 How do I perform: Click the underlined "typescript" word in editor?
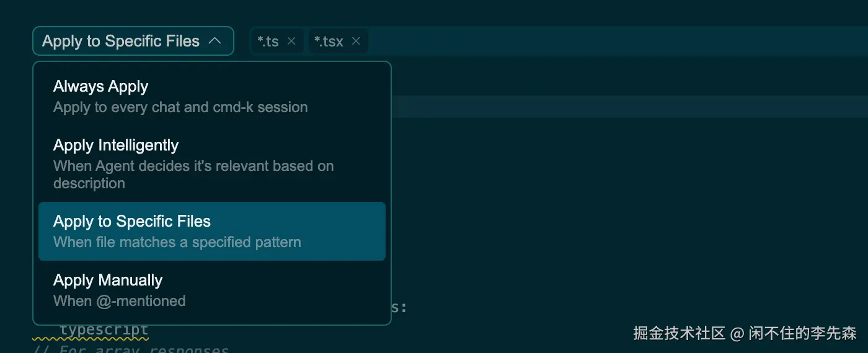104,330
